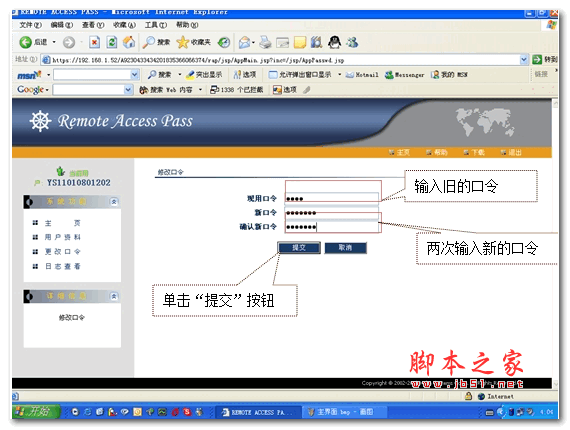Viewport: 570px width, 430px height.
Task: Switch to the 主界面.bmp 画图 taskbar window
Action: (x=344, y=412)
